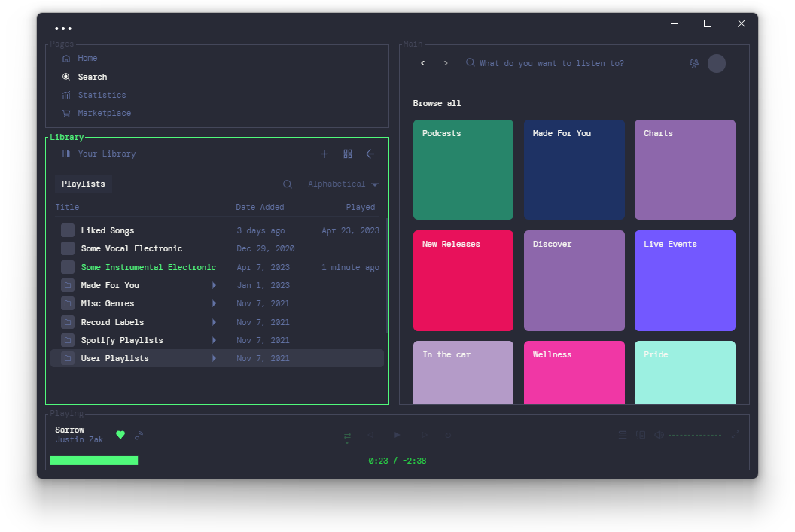Open the play queue icon
Viewport: 795px width, 532px height.
click(622, 435)
